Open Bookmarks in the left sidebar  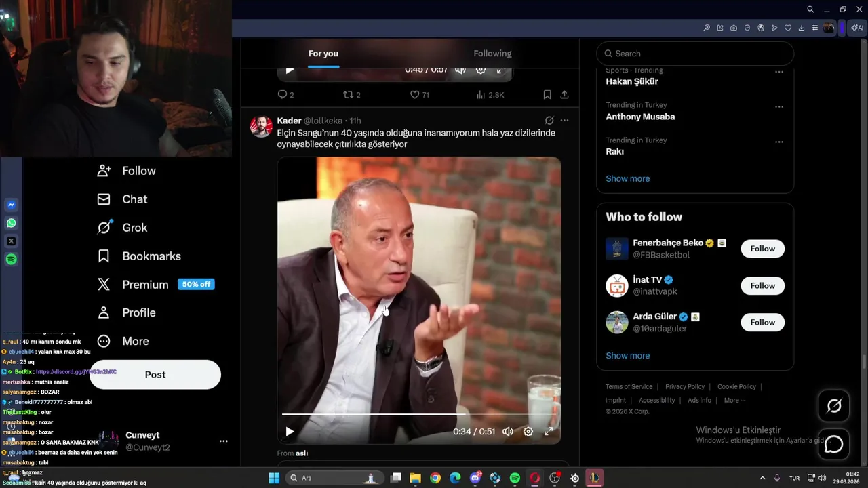[138, 256]
